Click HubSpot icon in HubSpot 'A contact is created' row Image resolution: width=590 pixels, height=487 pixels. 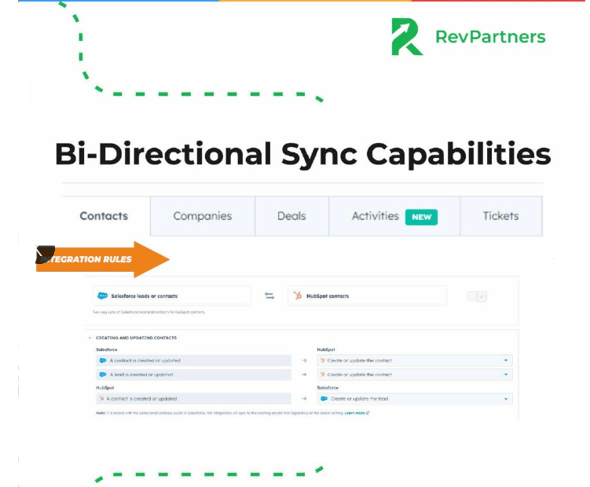[101, 398]
